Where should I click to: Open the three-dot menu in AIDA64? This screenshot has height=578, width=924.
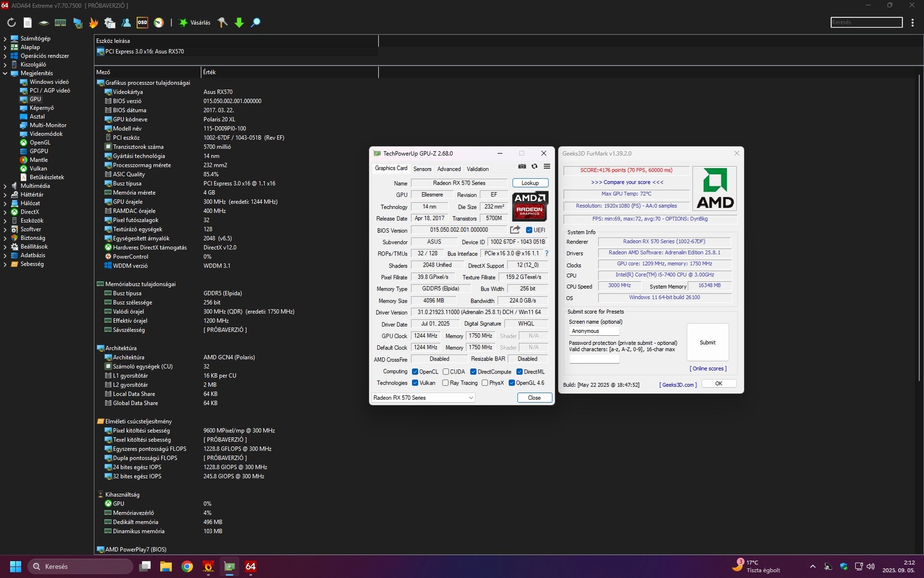(x=912, y=23)
